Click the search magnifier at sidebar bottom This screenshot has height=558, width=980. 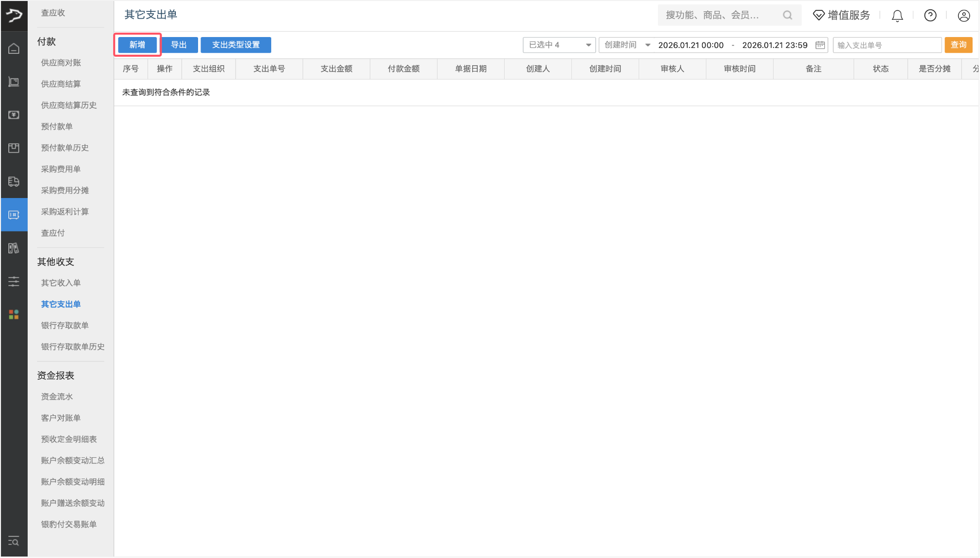14,541
